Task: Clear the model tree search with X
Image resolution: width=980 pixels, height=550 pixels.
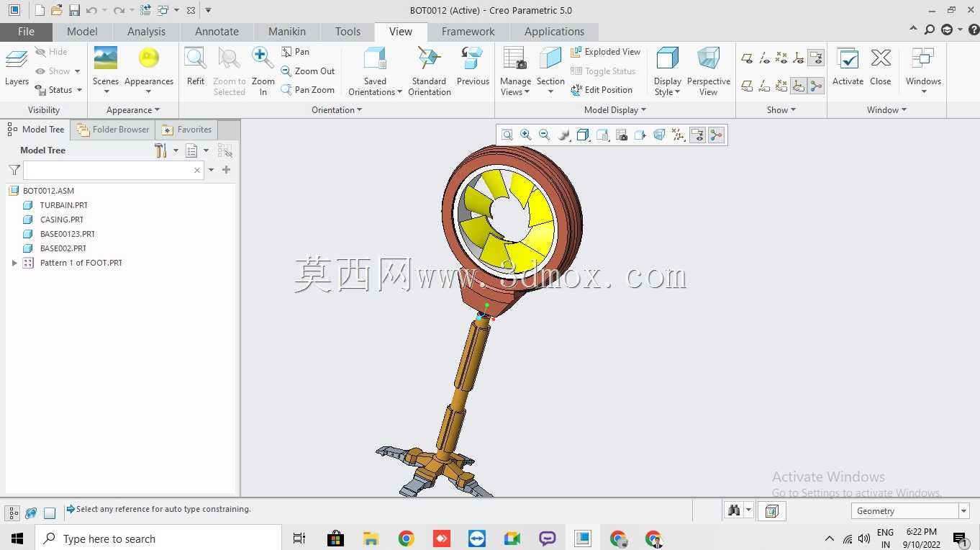Action: (x=197, y=171)
